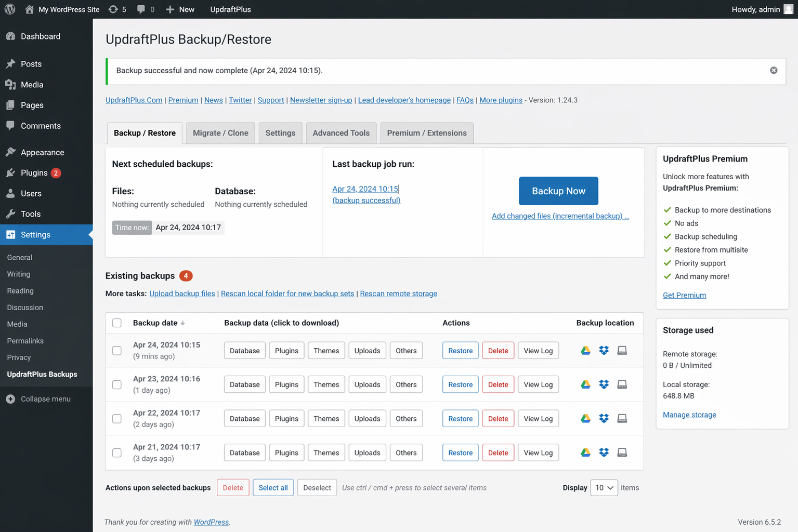Check the Apr 22, 2024 10:17 backup checkbox
This screenshot has height=532, width=798.
(117, 419)
